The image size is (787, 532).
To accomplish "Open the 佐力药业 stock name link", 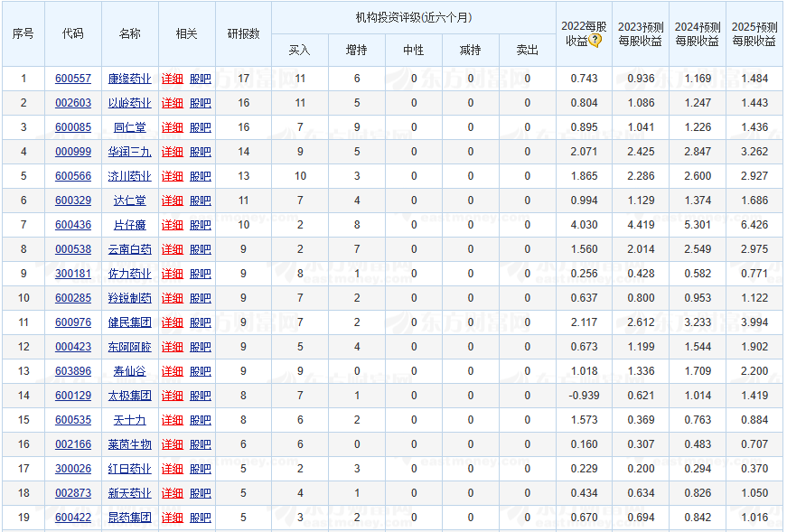I will pyautogui.click(x=129, y=274).
